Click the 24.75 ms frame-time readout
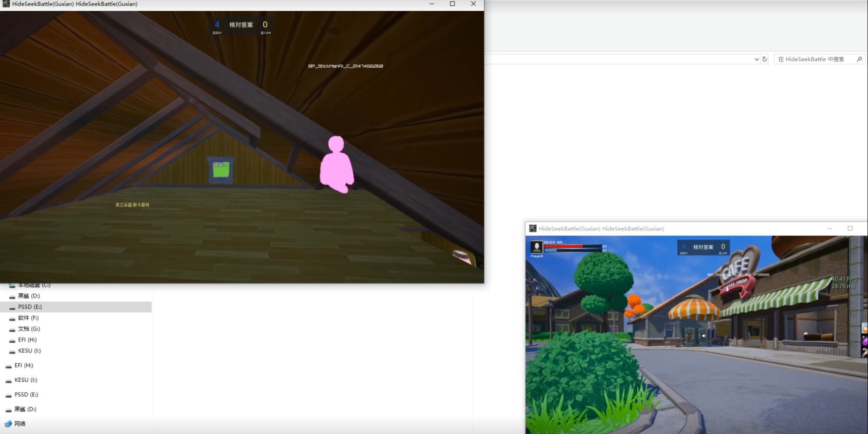The height and width of the screenshot is (434, 868). (x=843, y=286)
